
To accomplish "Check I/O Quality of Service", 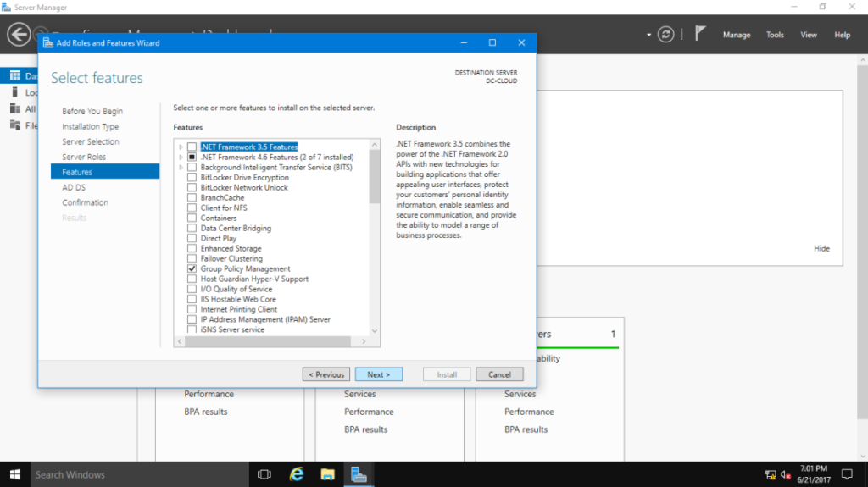I will pos(192,289).
